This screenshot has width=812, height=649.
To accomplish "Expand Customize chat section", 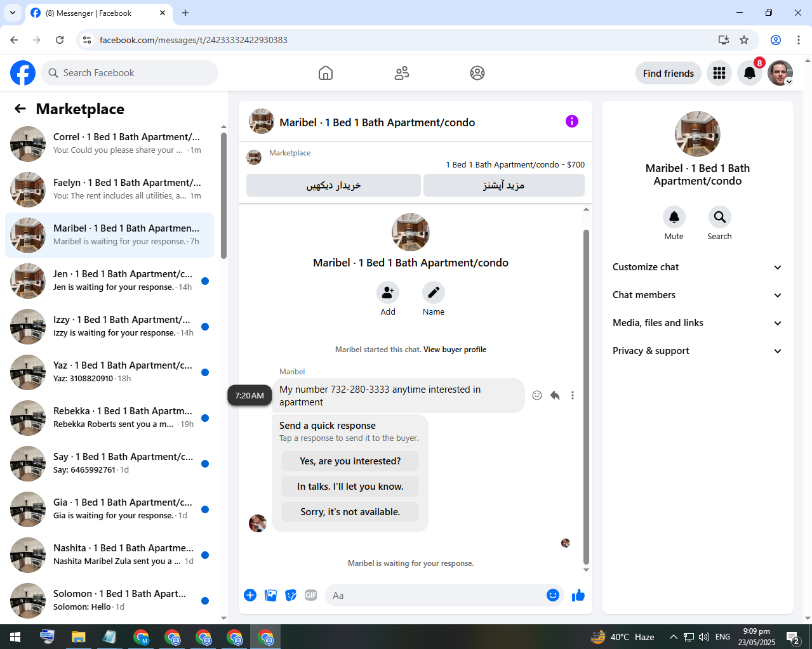I will (698, 267).
